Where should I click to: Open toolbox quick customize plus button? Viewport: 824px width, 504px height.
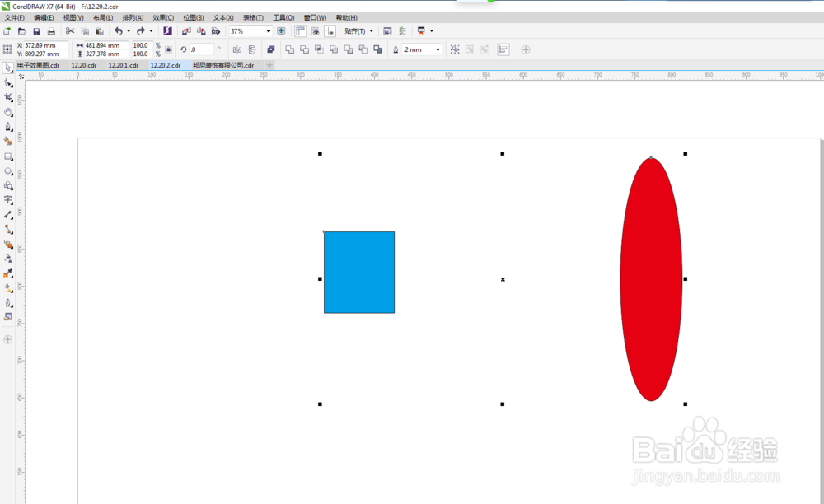(8, 339)
